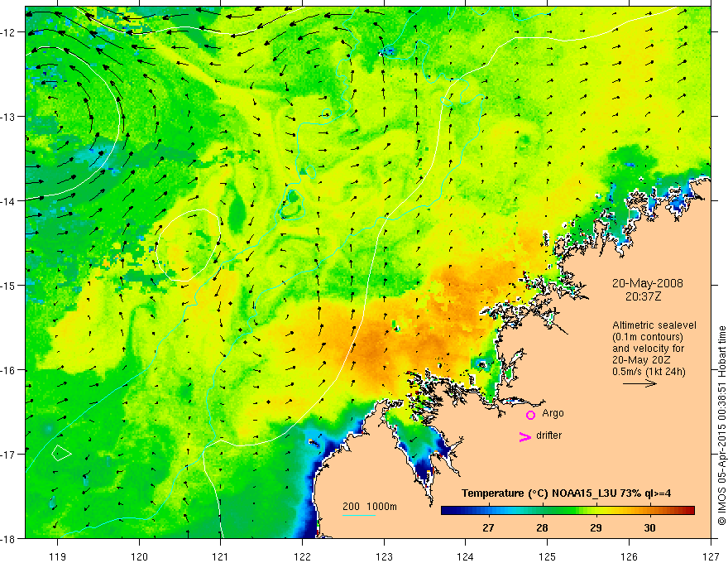Click the white oval sea-level contour near 120.5°E
This screenshot has height=563, width=728.
point(188,245)
